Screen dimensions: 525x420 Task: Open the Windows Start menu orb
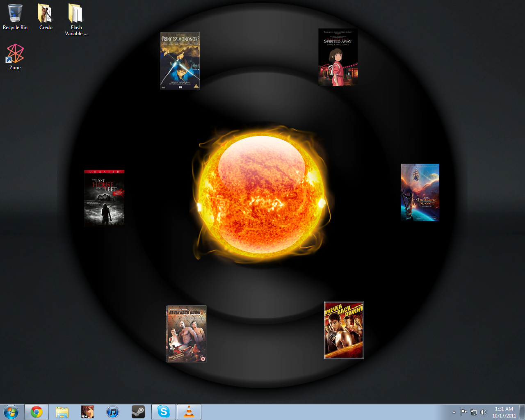coord(11,412)
